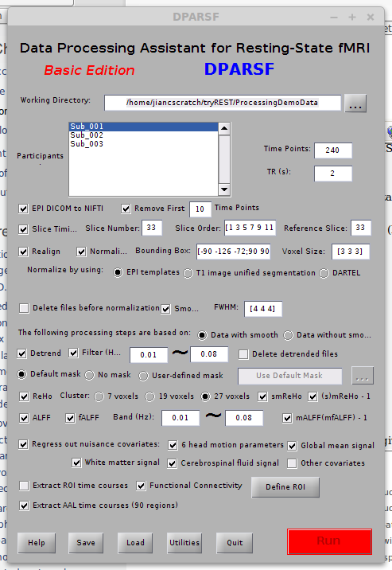Viewport: 392px width, 570px height.
Task: Toggle Extract AAL time courses checkbox
Action: click(24, 506)
